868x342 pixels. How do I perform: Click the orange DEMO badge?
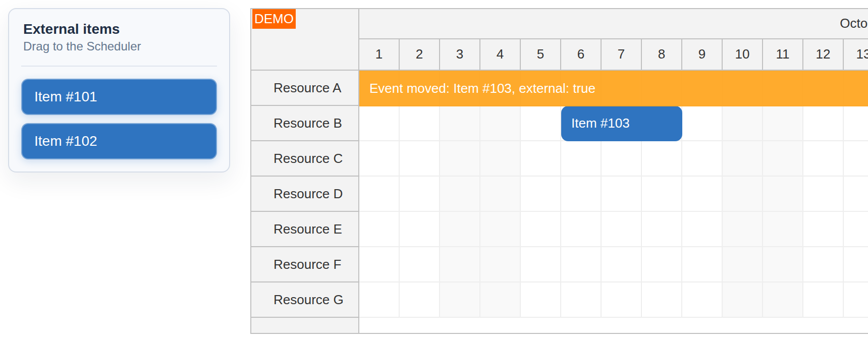click(x=274, y=19)
